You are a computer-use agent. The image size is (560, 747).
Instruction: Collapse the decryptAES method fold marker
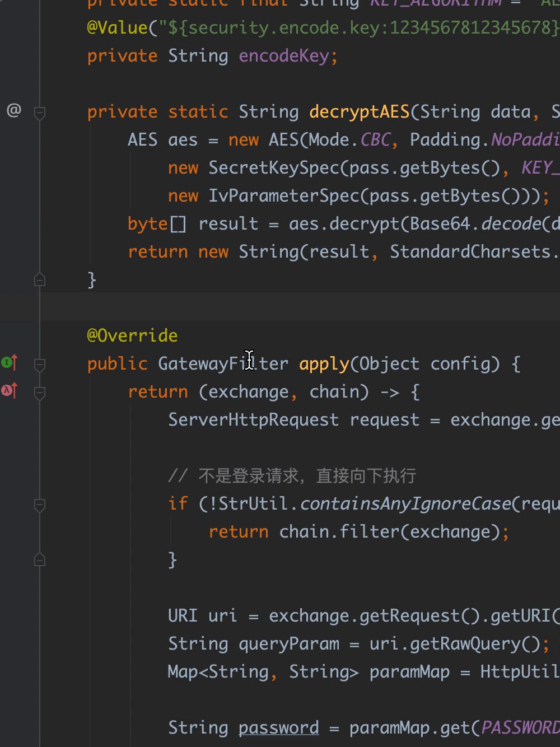point(40,113)
